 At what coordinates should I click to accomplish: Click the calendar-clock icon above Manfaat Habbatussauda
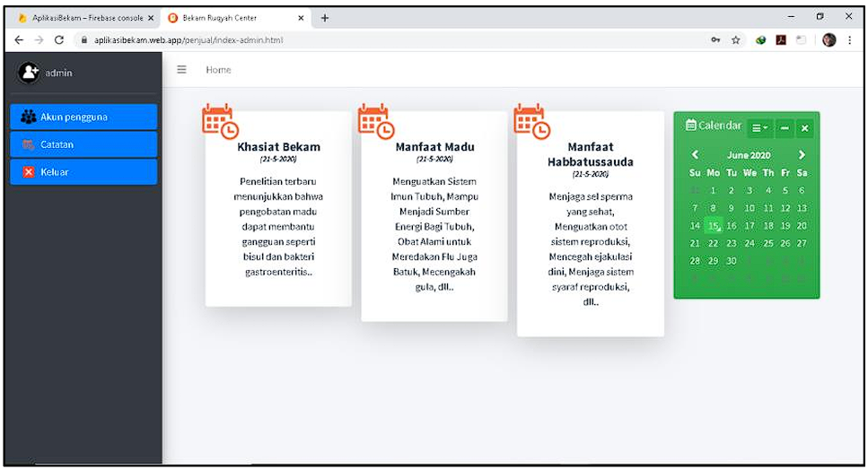coord(530,122)
